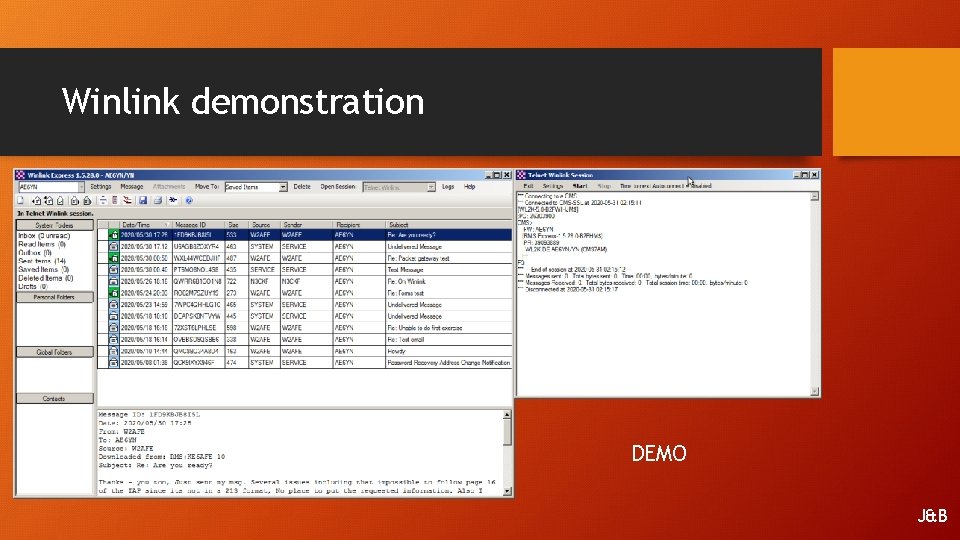
Task: Click the save (floppy disk) toolbar icon
Action: (143, 200)
